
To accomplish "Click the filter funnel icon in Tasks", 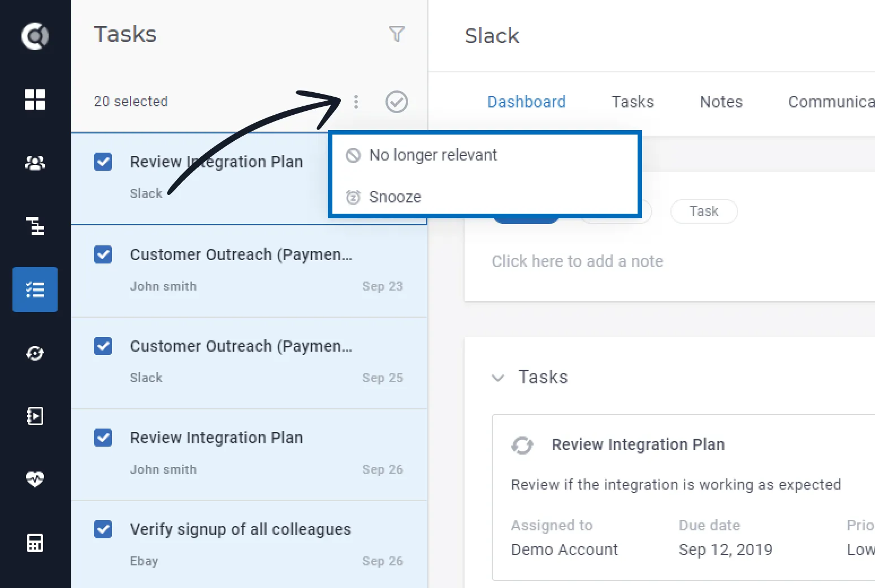I will [x=397, y=34].
